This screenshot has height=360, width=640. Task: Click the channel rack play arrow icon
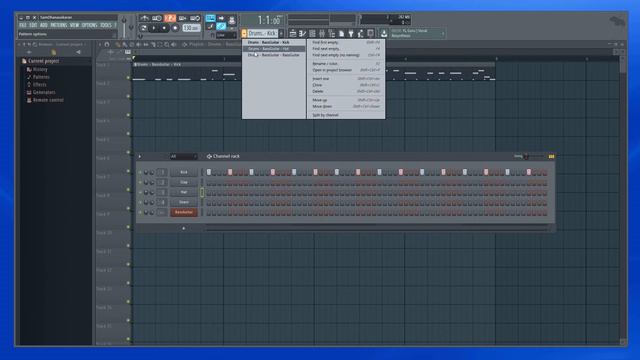(x=140, y=156)
